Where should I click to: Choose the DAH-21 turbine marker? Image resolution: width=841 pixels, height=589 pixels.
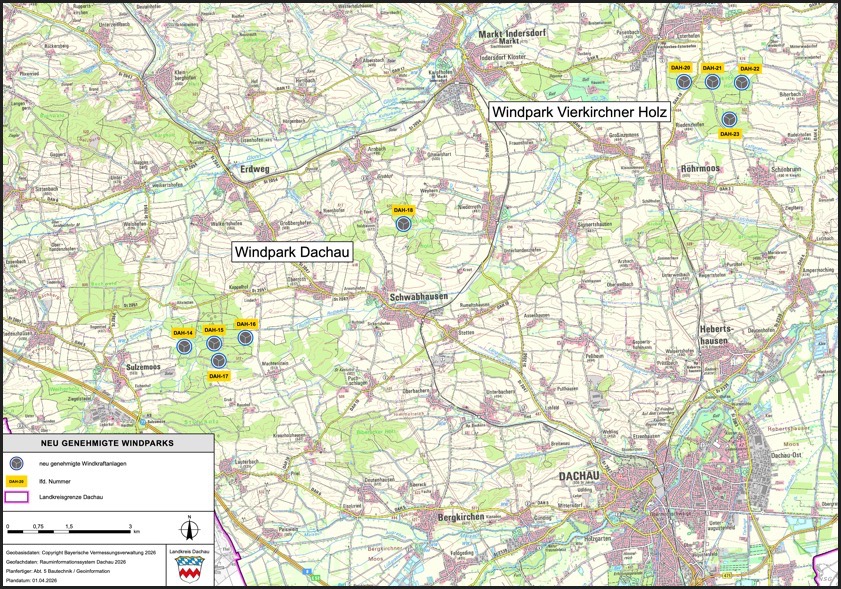coord(712,82)
